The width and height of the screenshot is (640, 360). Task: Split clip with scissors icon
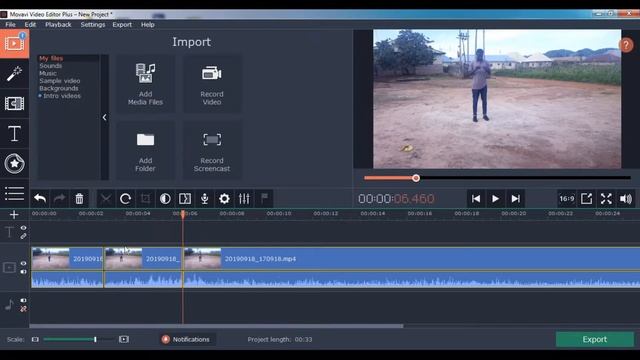(106, 199)
